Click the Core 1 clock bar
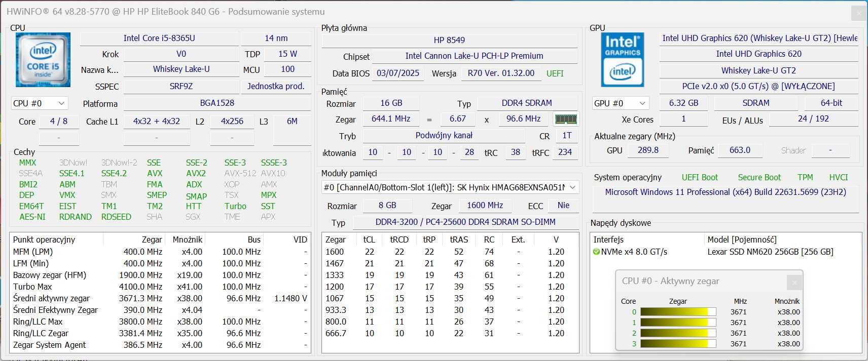 pos(678,323)
